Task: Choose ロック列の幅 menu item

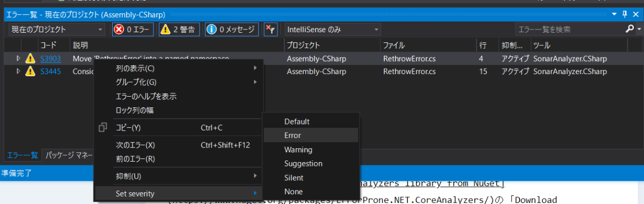Action: 179,110
